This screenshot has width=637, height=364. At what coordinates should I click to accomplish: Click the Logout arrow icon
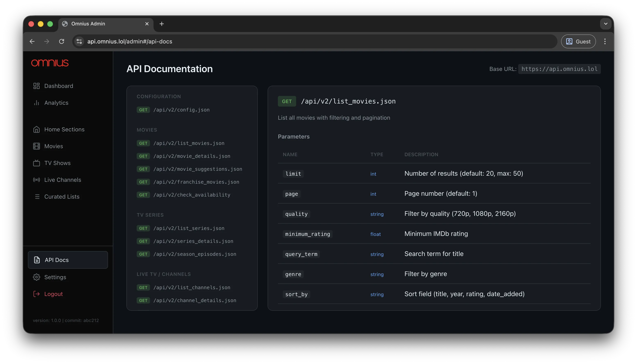37,294
